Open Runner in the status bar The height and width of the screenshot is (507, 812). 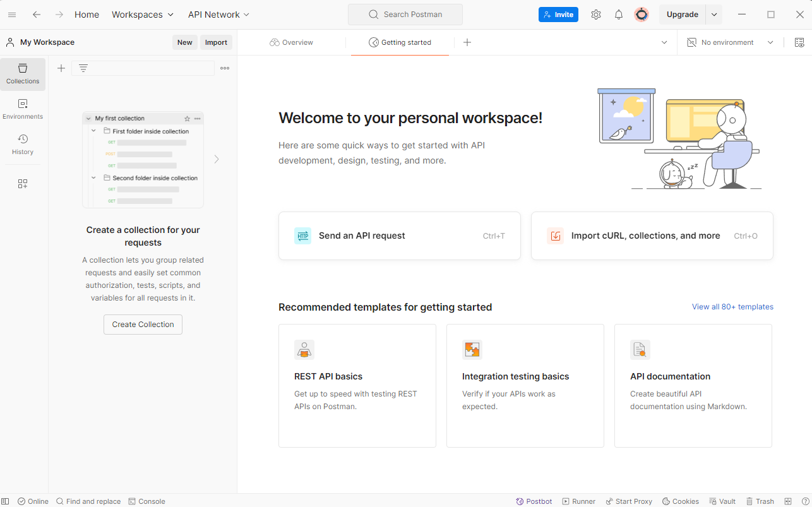point(579,501)
